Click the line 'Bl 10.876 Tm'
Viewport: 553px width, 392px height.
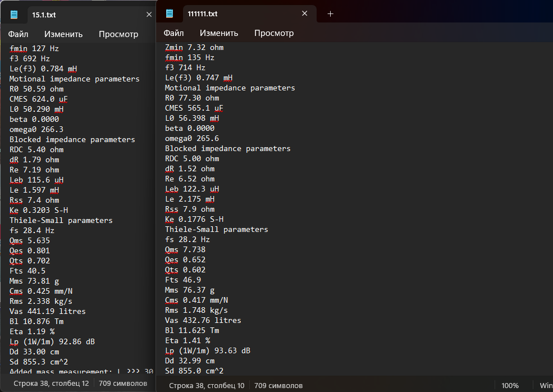(36, 321)
